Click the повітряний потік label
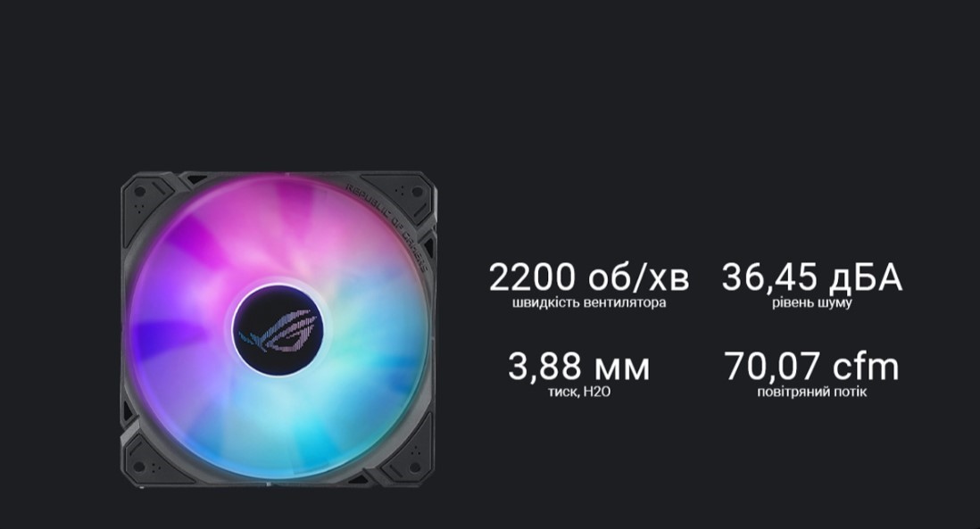The height and width of the screenshot is (529, 980). coord(812,393)
